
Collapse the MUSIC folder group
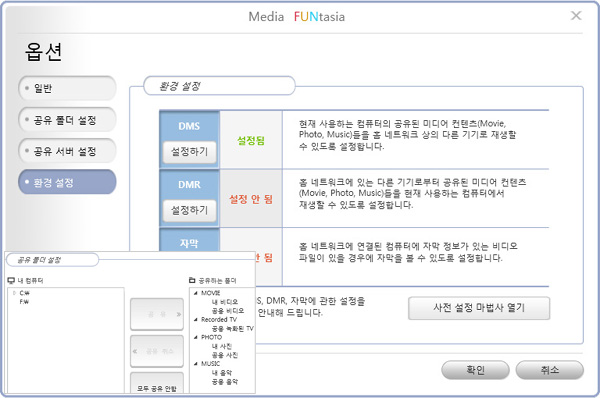(x=196, y=364)
